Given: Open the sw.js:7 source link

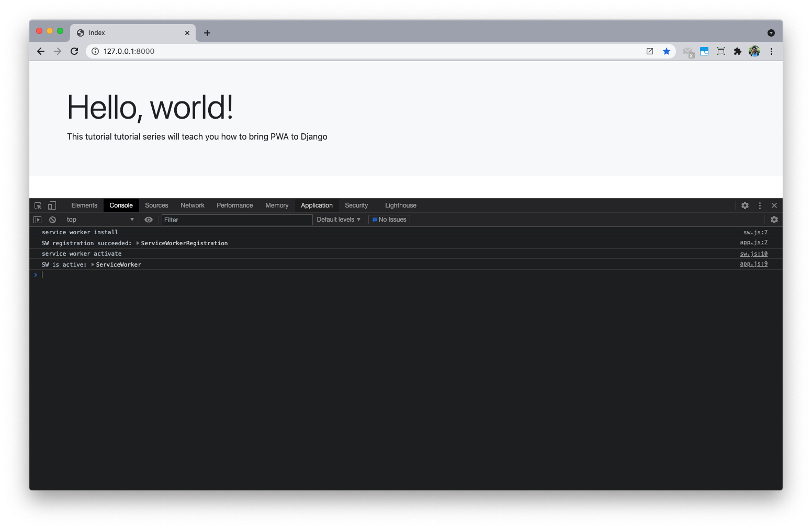Looking at the screenshot, I should [755, 232].
